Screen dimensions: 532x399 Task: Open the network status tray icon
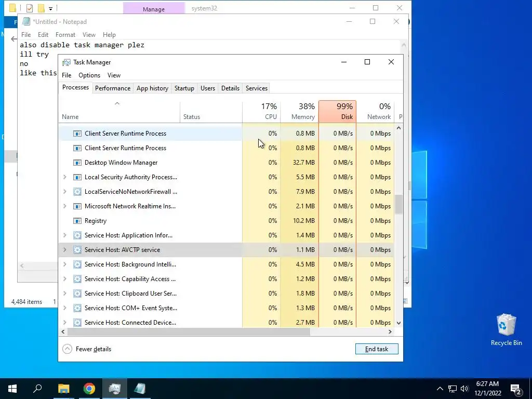(453, 389)
